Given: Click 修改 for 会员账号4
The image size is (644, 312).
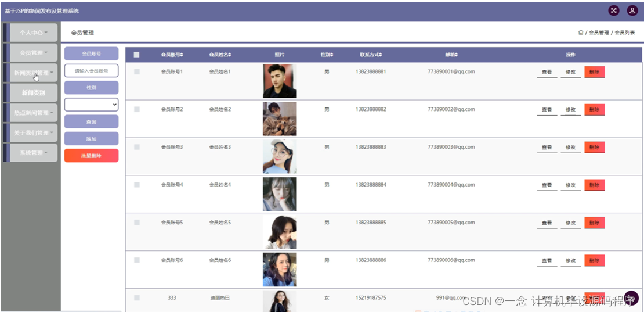Looking at the screenshot, I should click(571, 185).
